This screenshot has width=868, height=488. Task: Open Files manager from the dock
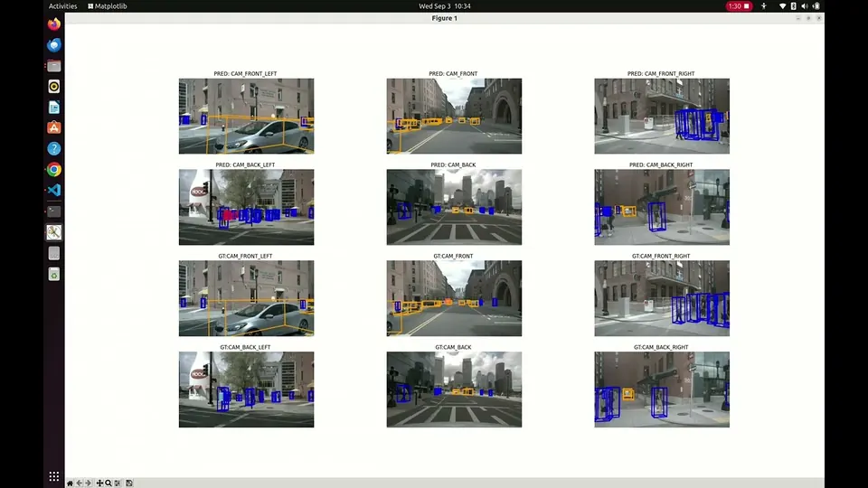(53, 66)
